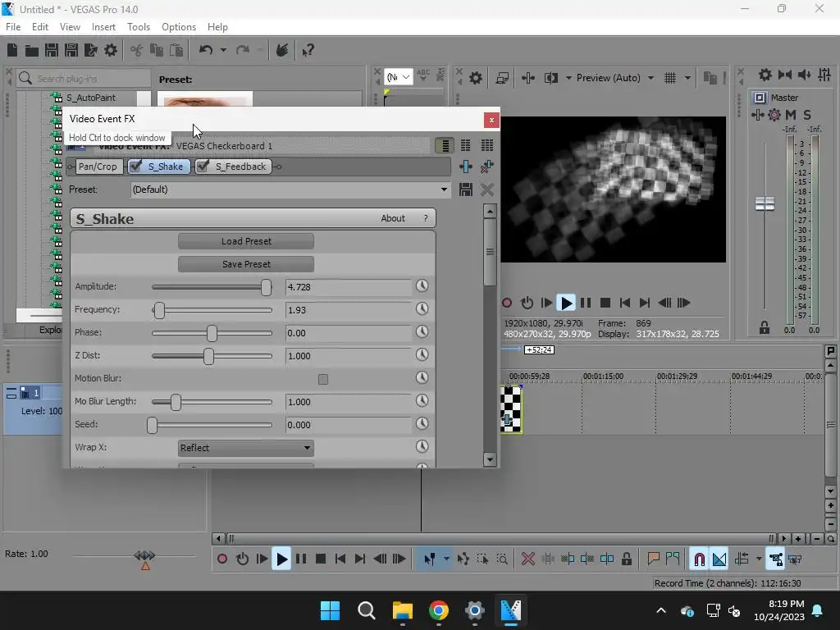Click the Undo arrow icon

tap(206, 50)
